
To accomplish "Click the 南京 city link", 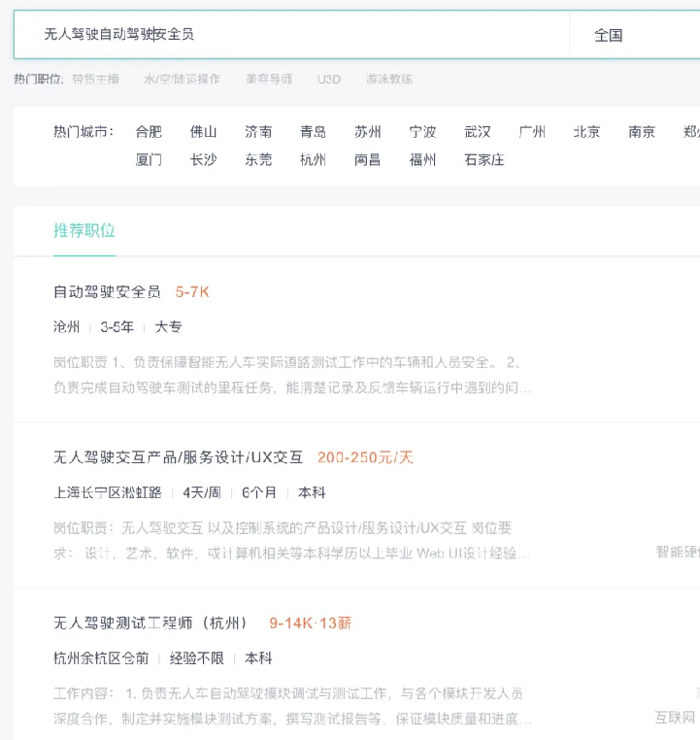I will click(x=642, y=132).
